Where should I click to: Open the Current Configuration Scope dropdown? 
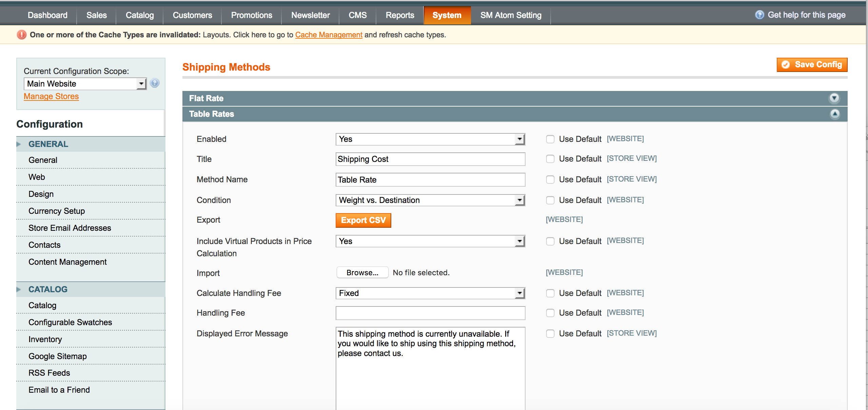coord(85,84)
